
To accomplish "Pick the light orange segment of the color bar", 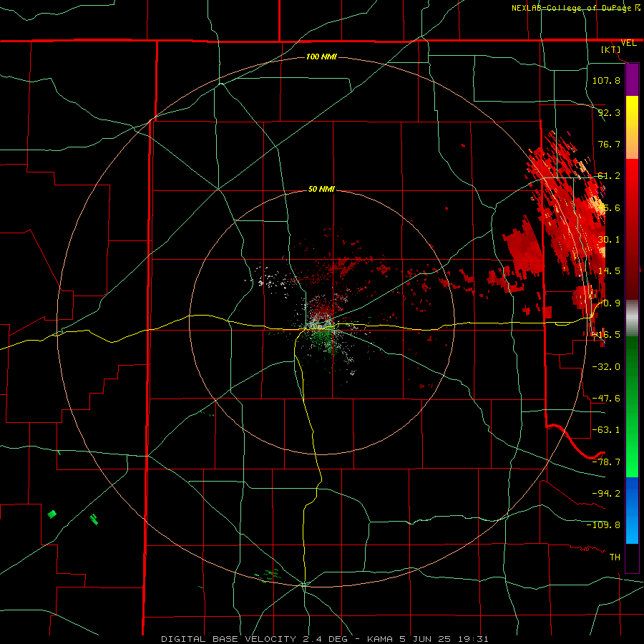I will click(632, 145).
